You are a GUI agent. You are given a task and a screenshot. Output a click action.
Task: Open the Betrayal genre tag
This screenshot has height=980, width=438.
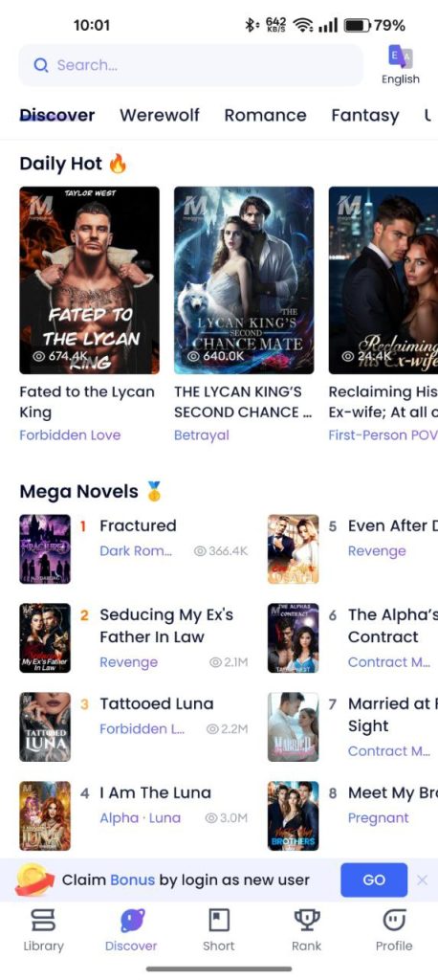[201, 435]
